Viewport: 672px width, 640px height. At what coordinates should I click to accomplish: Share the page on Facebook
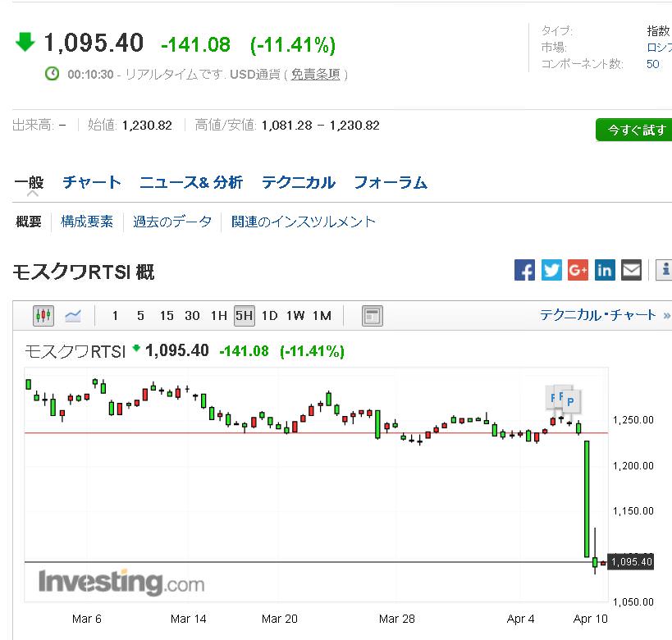pos(525,270)
